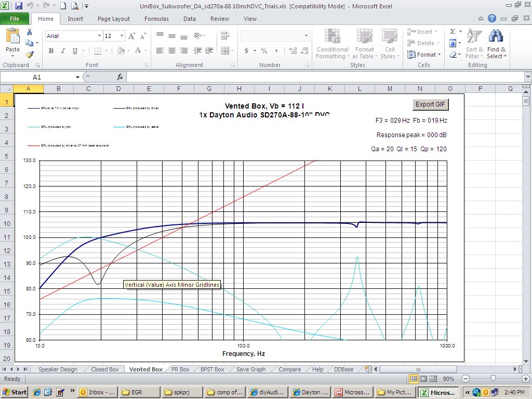532x399 pixels.
Task: Switch to the Data tab
Action: [189, 19]
